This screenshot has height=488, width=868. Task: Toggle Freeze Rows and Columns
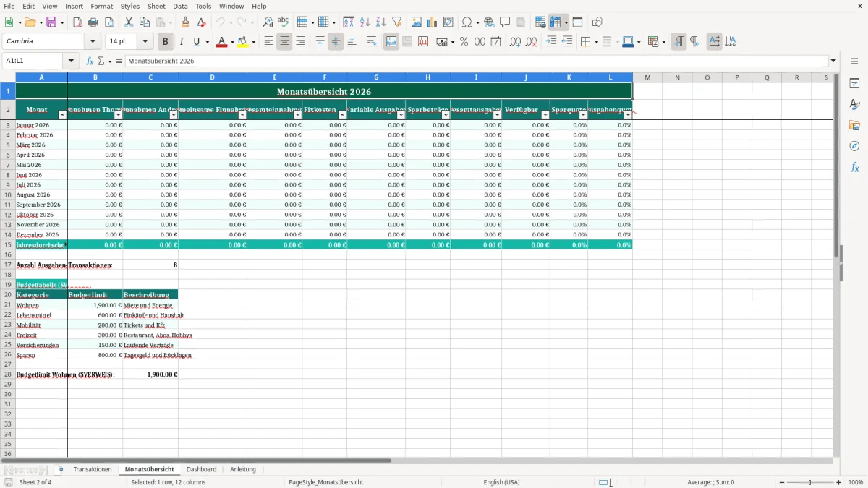tap(556, 22)
